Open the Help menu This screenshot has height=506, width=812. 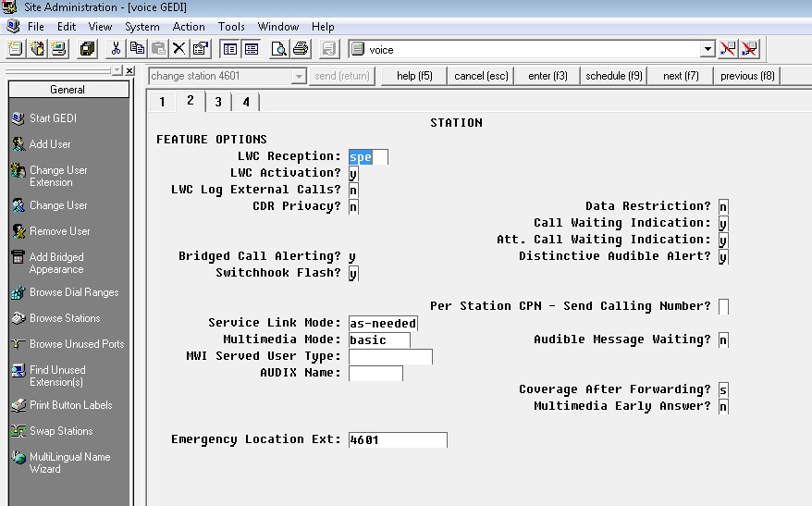(x=323, y=27)
